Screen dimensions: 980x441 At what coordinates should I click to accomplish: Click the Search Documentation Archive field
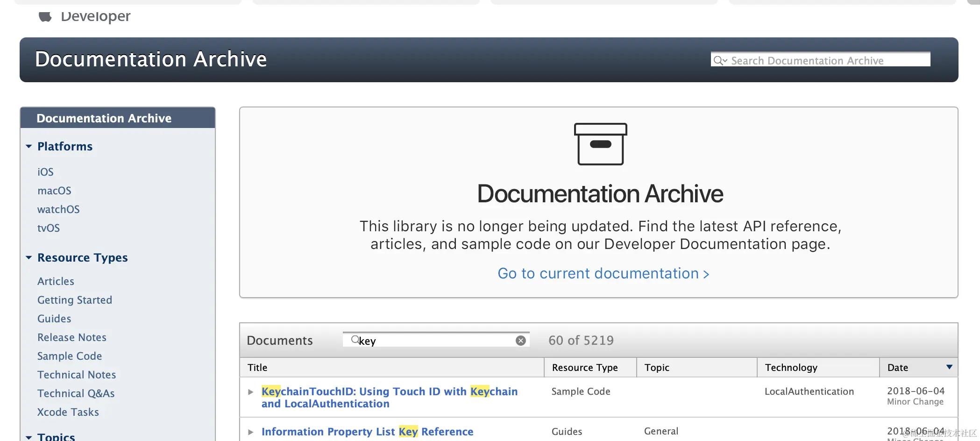pyautogui.click(x=820, y=59)
